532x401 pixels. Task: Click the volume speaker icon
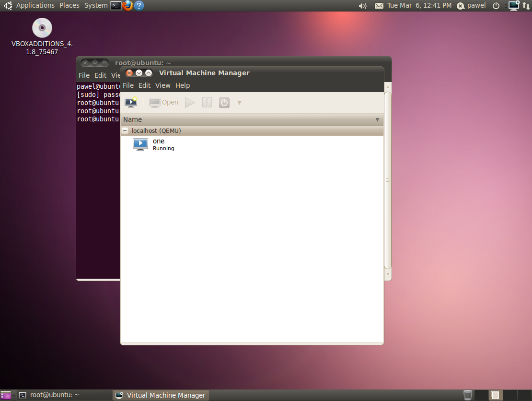tap(362, 6)
